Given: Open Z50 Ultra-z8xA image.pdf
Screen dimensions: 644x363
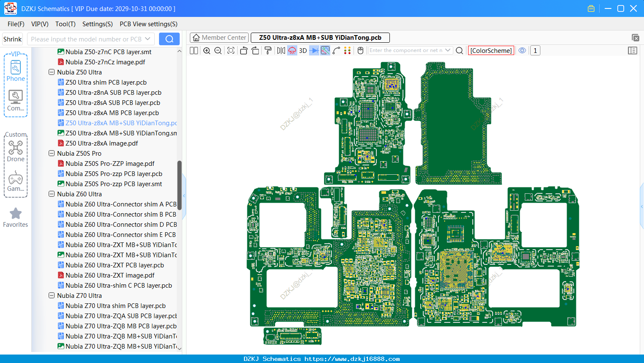Looking at the screenshot, I should (x=98, y=143).
